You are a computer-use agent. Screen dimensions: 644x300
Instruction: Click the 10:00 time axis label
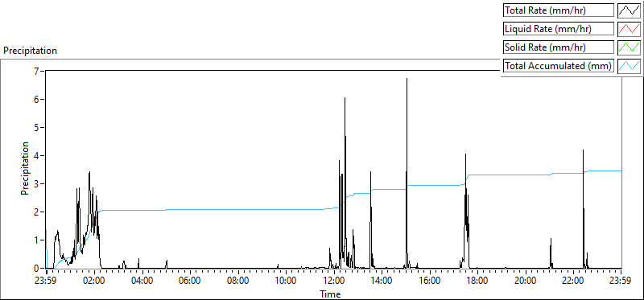[286, 282]
